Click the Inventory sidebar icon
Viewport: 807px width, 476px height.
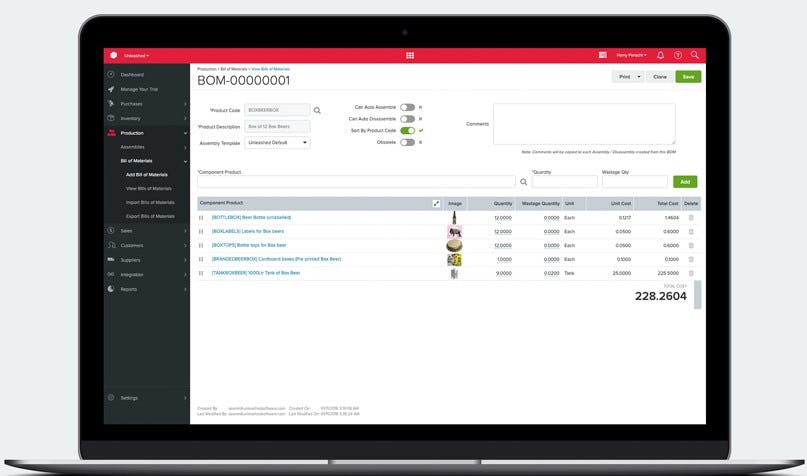111,118
